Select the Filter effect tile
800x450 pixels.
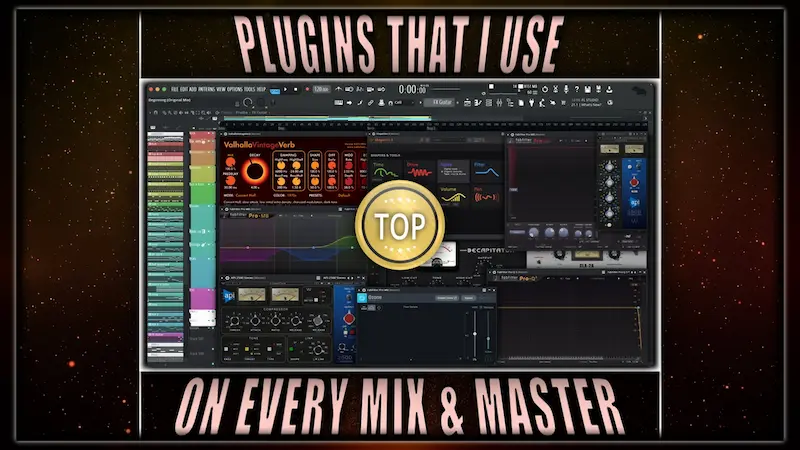(488, 169)
